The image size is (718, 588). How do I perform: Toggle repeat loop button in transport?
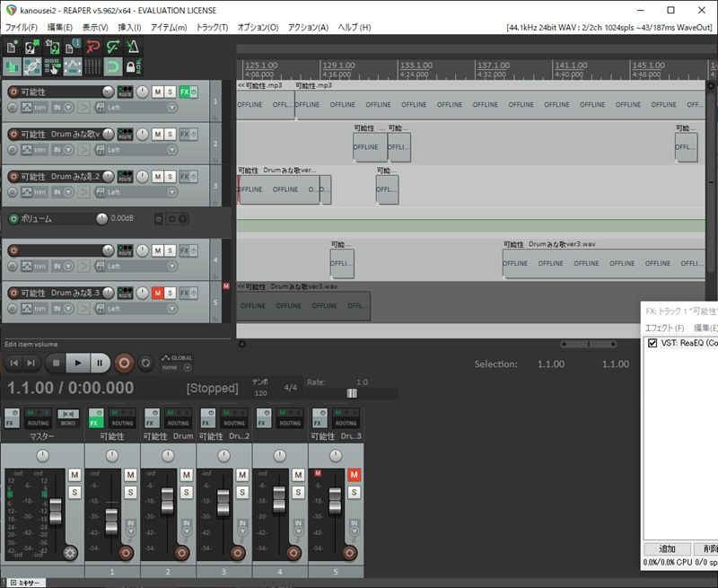pos(145,364)
